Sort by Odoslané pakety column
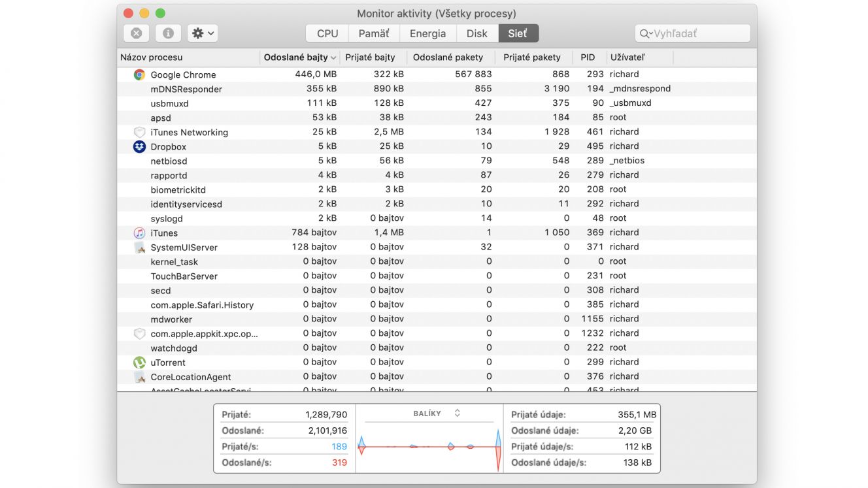The width and height of the screenshot is (868, 488). (x=450, y=57)
